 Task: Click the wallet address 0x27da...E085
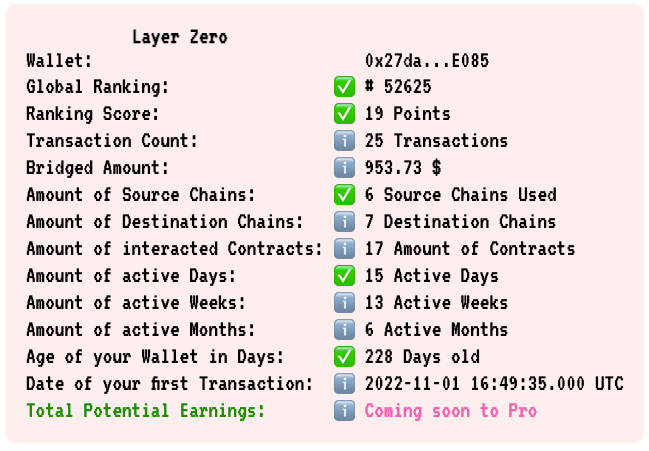click(427, 61)
